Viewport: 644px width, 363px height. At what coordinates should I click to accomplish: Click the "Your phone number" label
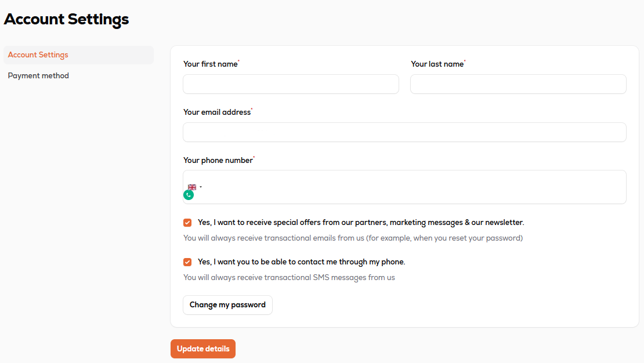click(x=218, y=161)
